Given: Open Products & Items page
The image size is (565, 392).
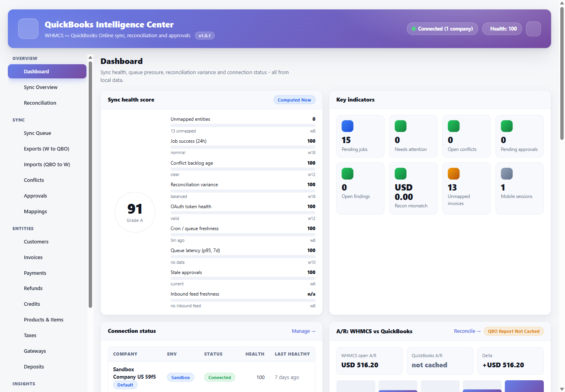Looking at the screenshot, I should [47, 319].
